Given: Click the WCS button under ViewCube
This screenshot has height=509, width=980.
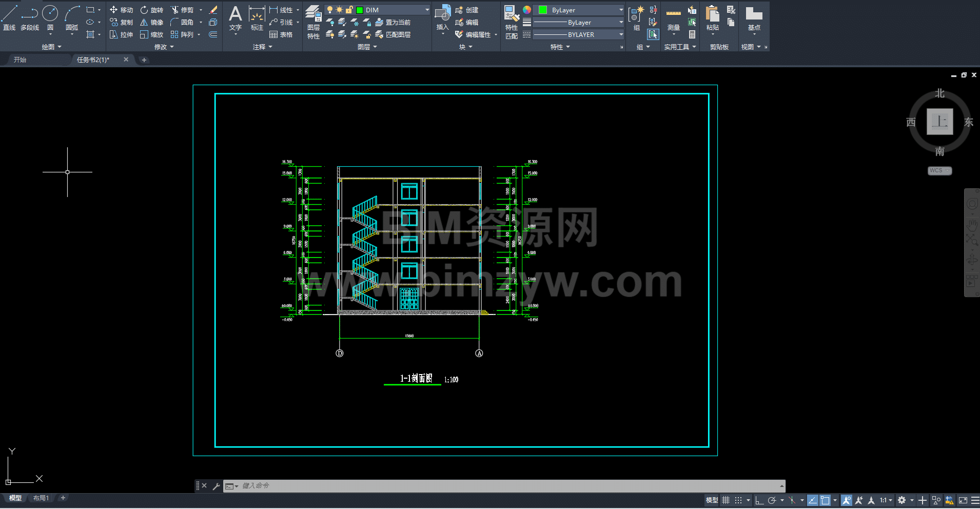Looking at the screenshot, I should [939, 170].
